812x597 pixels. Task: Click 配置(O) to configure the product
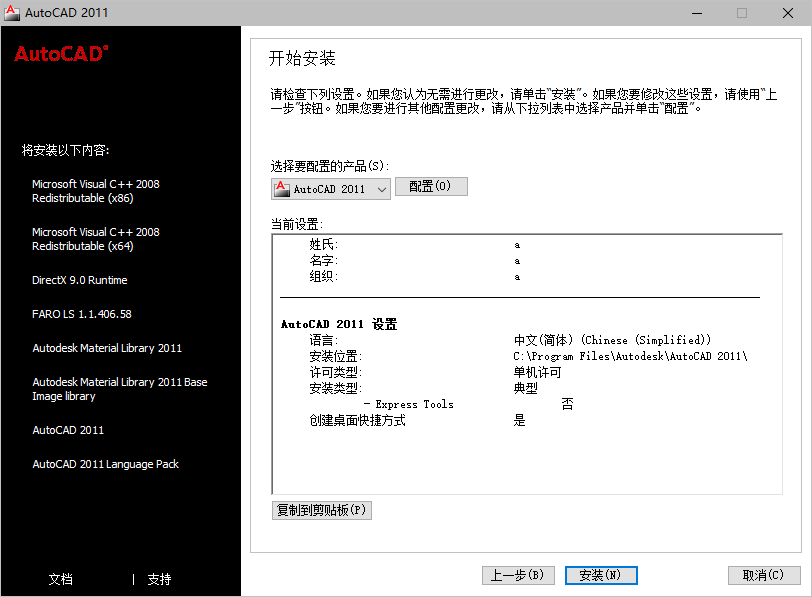pyautogui.click(x=431, y=186)
